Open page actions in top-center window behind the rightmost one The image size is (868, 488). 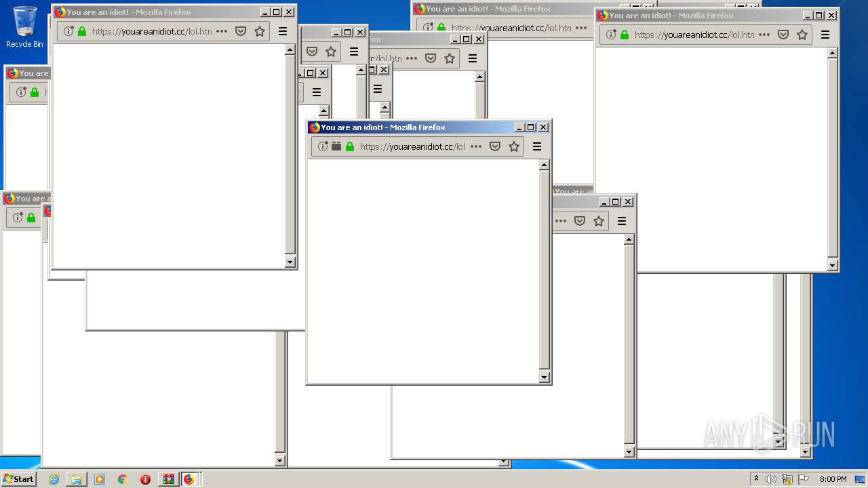581,28
